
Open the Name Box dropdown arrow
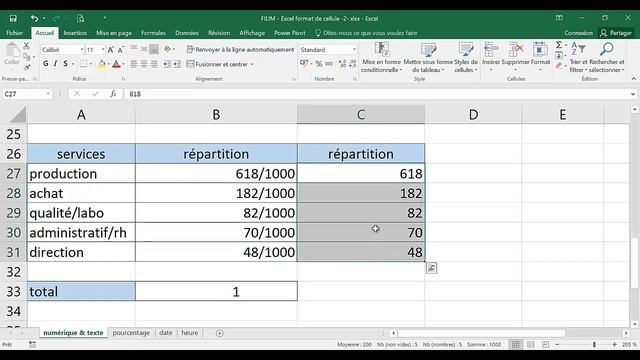(48, 94)
